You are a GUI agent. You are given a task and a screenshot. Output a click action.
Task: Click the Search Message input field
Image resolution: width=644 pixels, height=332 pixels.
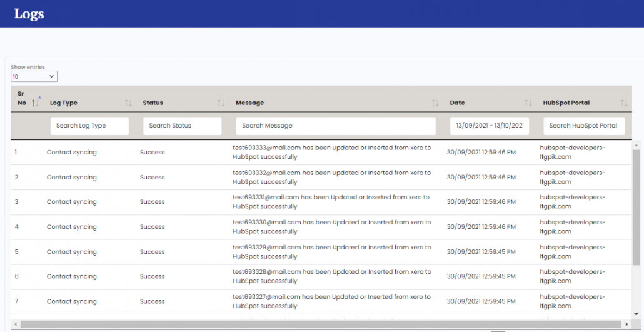click(x=335, y=126)
